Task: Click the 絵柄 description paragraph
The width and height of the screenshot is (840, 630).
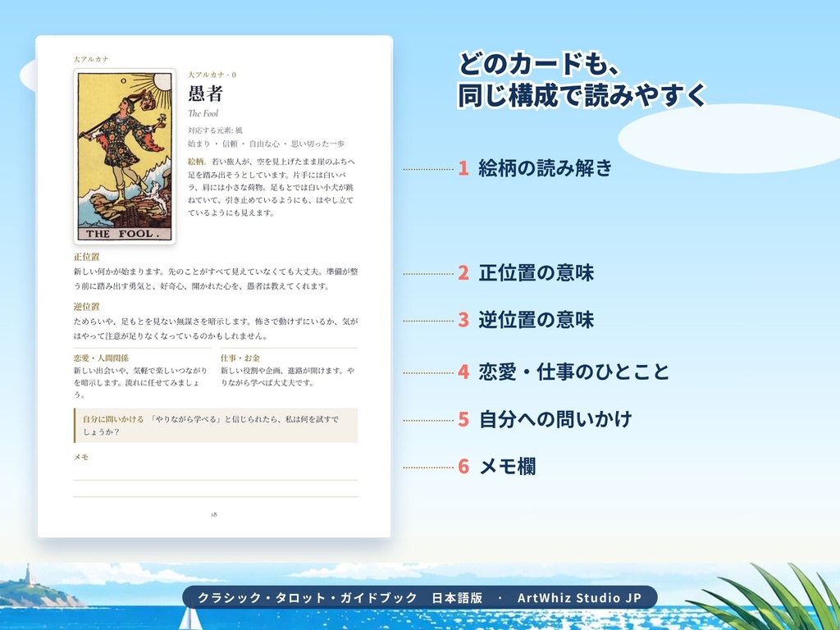Action: 271,187
